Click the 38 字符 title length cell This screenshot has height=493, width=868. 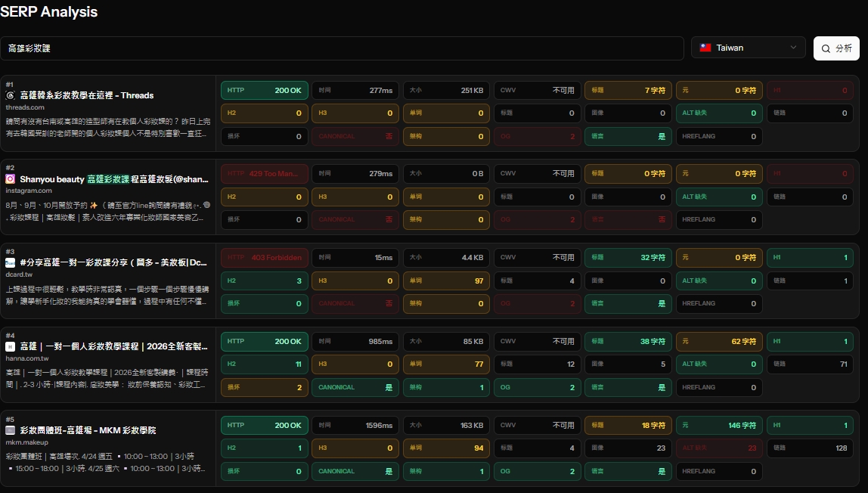[x=628, y=341]
